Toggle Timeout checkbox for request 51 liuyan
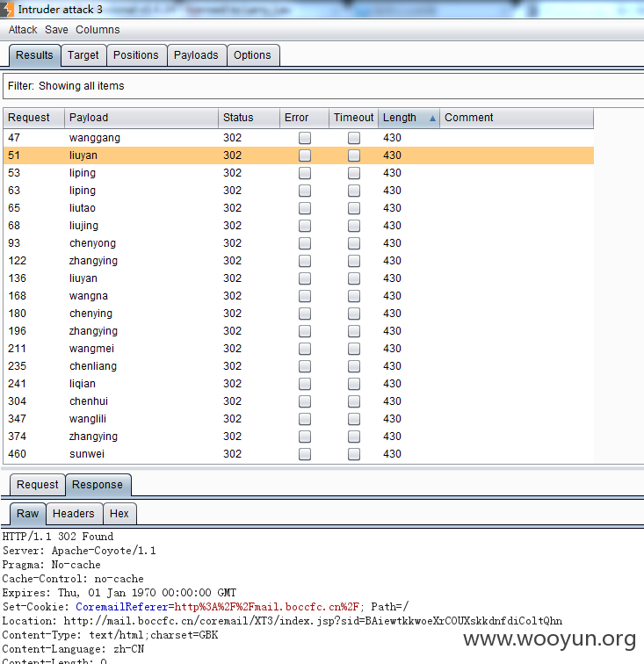The width and height of the screenshot is (644, 664). (354, 155)
